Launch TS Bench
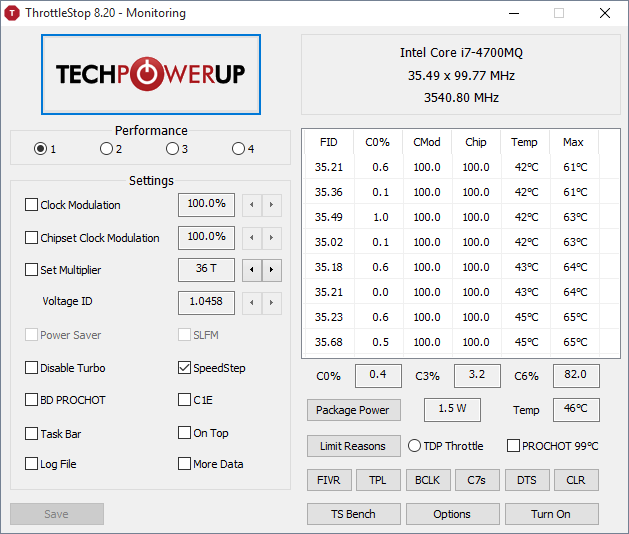This screenshot has width=629, height=534. pyautogui.click(x=354, y=514)
